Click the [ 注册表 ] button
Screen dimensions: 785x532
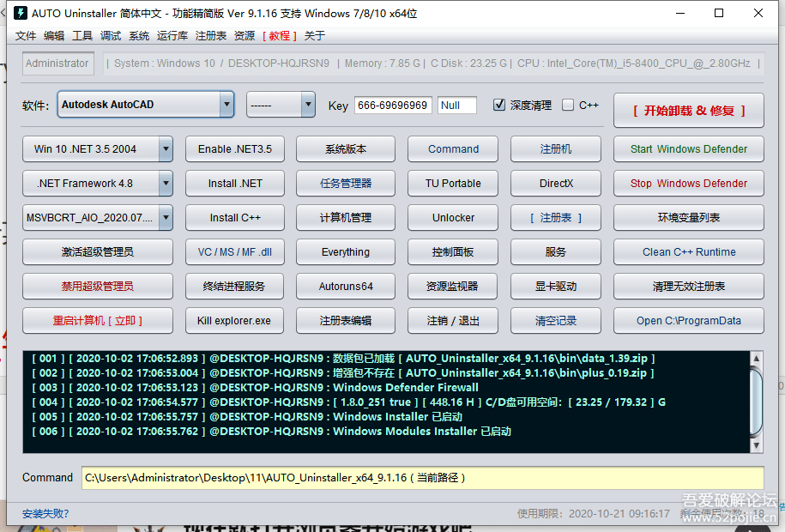(x=556, y=217)
